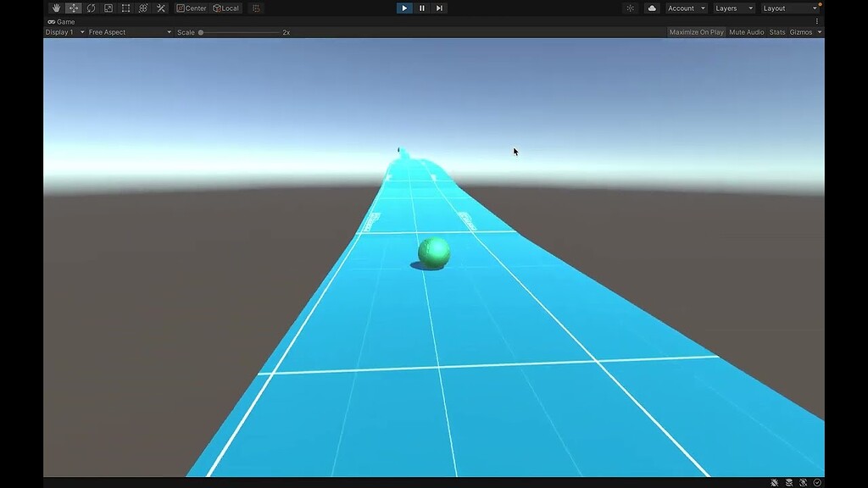Open the Layout dropdown
The height and width of the screenshot is (488, 868).
coord(789,8)
